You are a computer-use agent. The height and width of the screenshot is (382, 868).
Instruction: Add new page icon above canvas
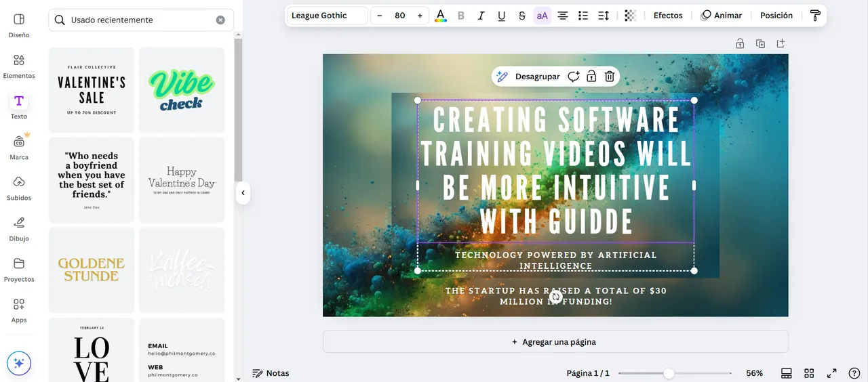click(781, 43)
